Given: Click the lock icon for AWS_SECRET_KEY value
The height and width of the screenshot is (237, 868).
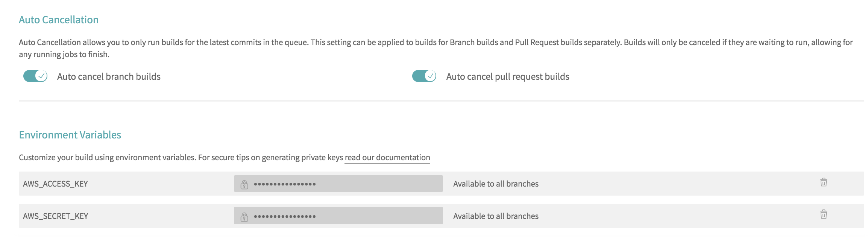Looking at the screenshot, I should pos(244,217).
